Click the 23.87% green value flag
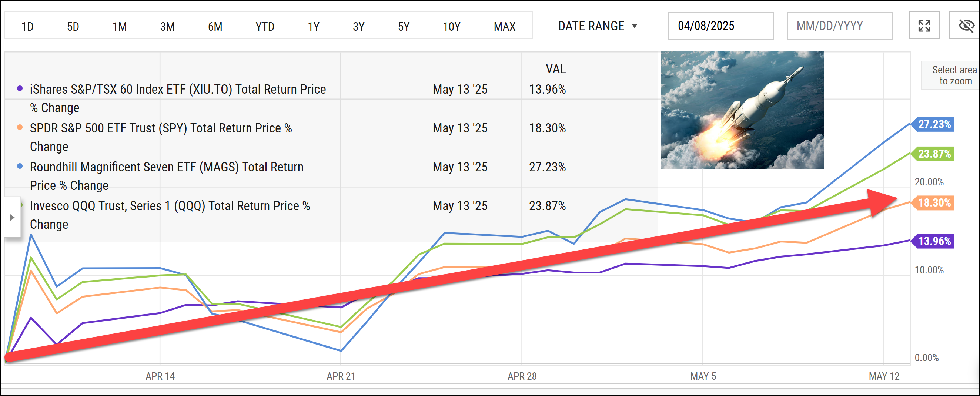The width and height of the screenshot is (980, 396). (x=932, y=154)
